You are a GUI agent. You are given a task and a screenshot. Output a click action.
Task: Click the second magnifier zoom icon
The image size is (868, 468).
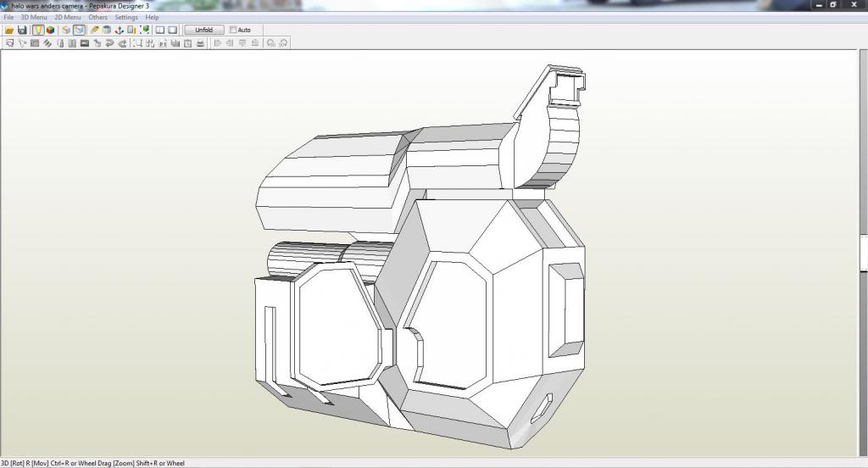coord(283,43)
